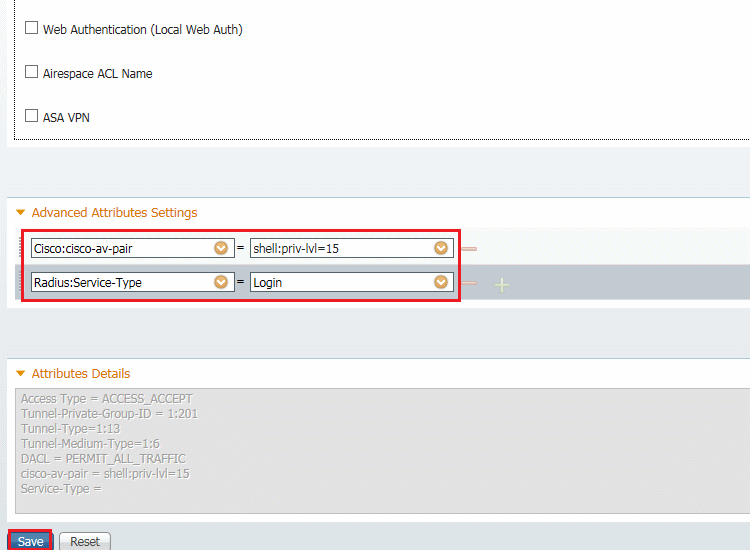Collapse the Advanced Attributes Settings section triangle
The height and width of the screenshot is (550, 750).
point(20,212)
